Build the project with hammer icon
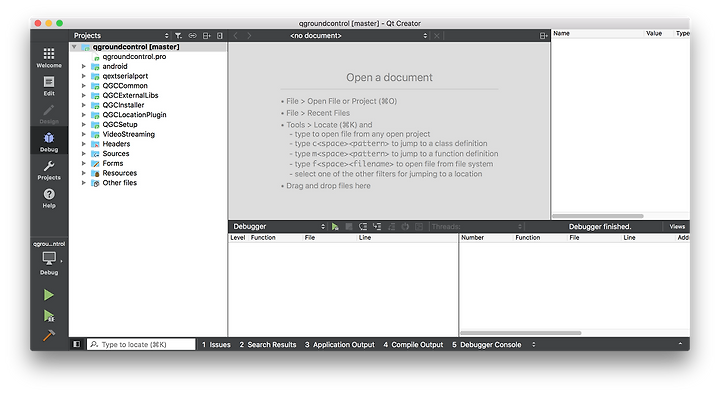Image resolution: width=720 pixels, height=394 pixels. pos(48,336)
